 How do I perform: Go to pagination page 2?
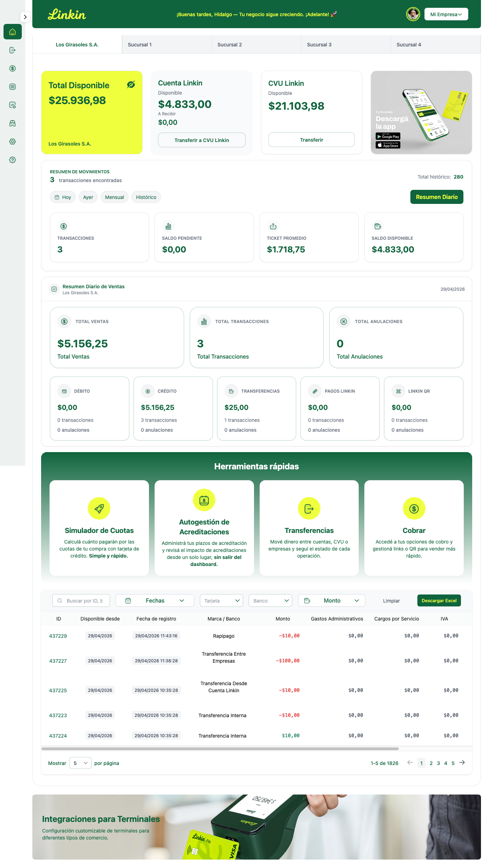(431, 763)
